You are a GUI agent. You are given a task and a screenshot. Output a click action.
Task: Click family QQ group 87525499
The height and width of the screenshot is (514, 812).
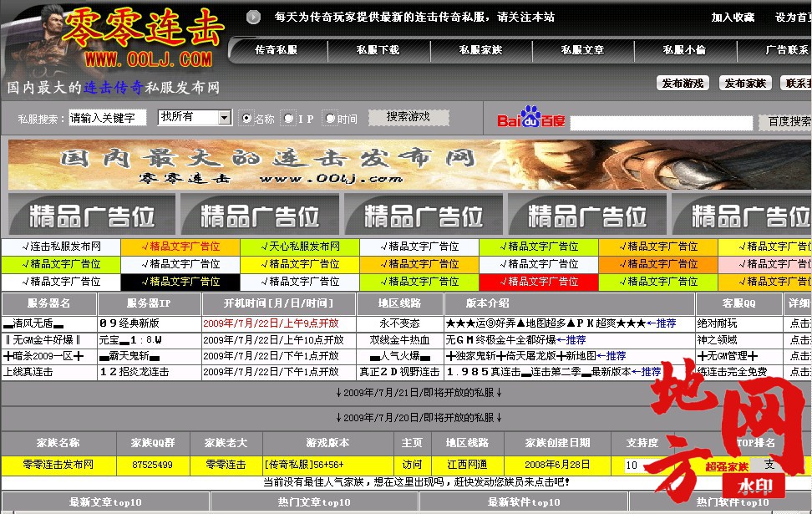point(152,465)
